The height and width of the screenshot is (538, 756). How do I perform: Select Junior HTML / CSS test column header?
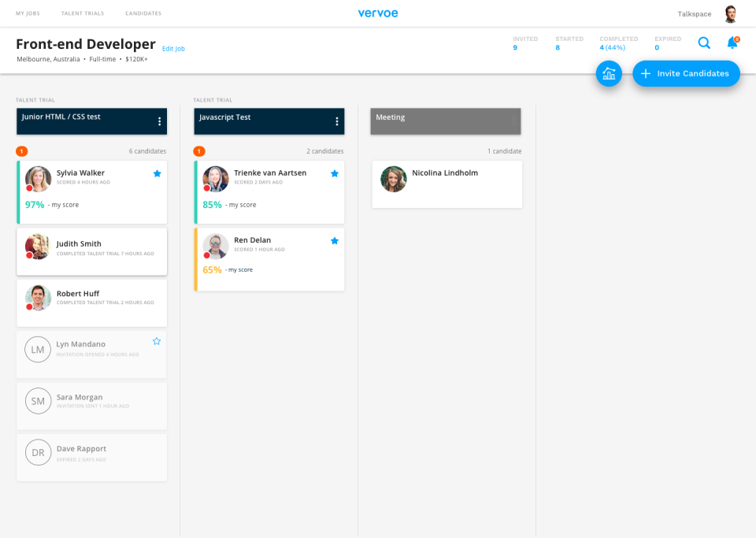[91, 121]
